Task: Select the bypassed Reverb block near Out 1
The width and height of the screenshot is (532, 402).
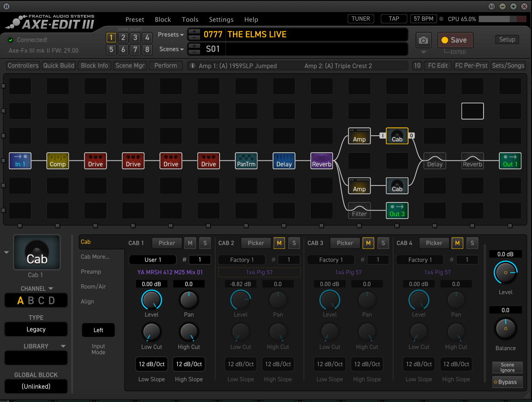Action: [x=473, y=161]
